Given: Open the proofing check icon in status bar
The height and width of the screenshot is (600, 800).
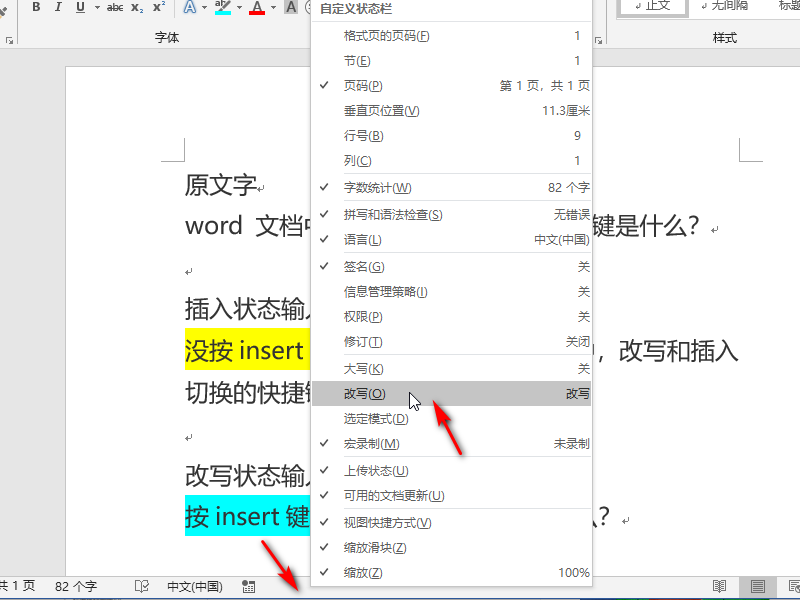Looking at the screenshot, I should click(x=142, y=586).
